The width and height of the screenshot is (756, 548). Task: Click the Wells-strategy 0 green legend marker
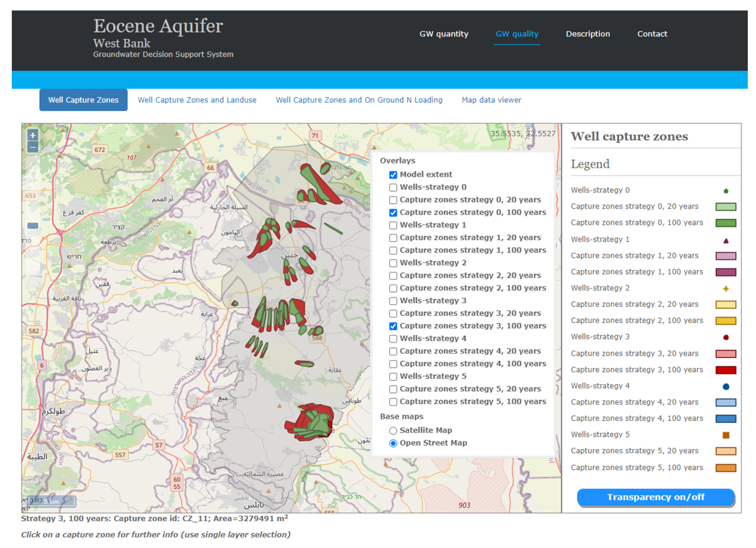(726, 191)
